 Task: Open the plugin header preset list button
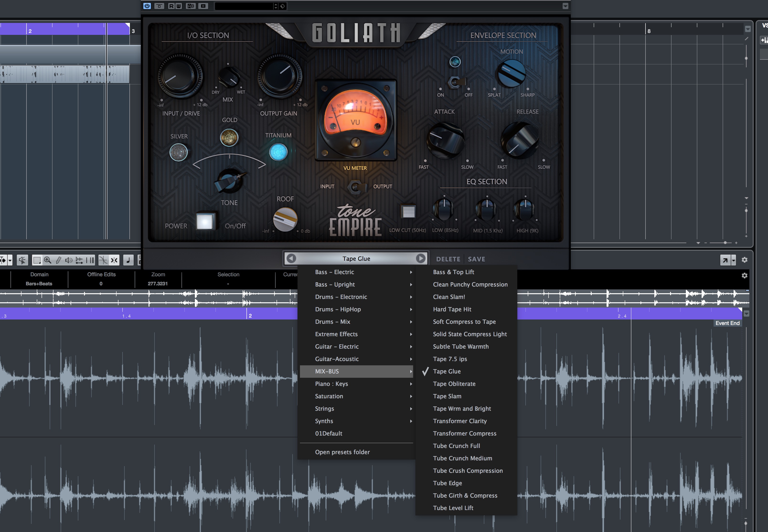point(203,6)
